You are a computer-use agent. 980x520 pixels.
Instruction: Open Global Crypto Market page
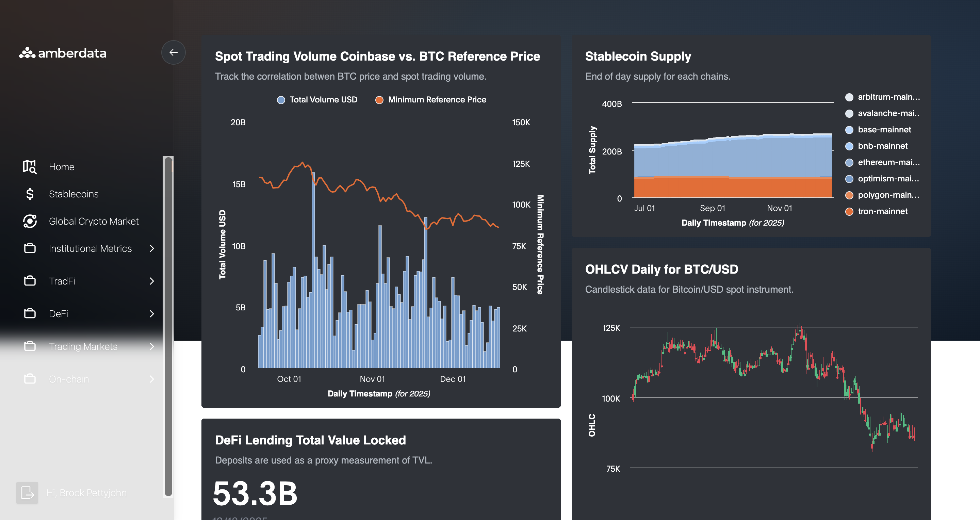94,221
